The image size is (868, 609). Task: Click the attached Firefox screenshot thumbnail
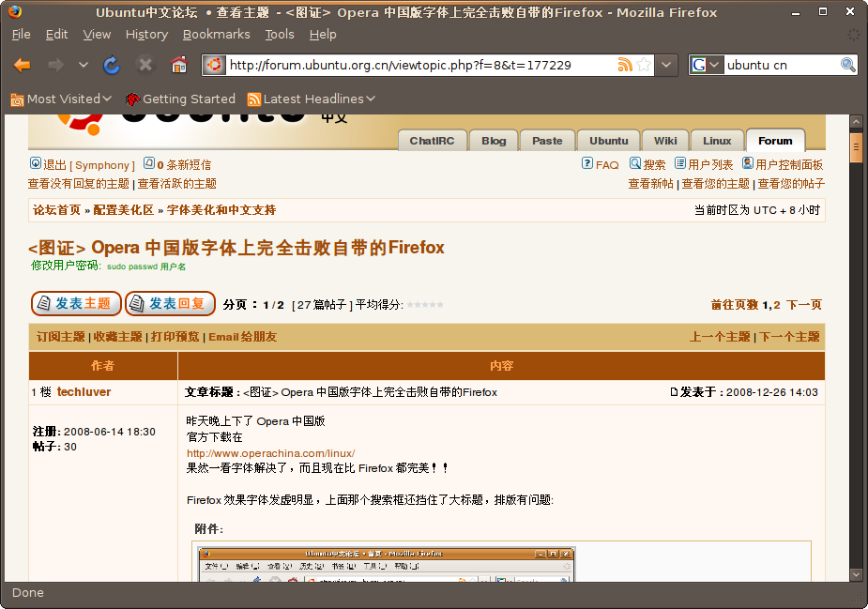(387, 564)
